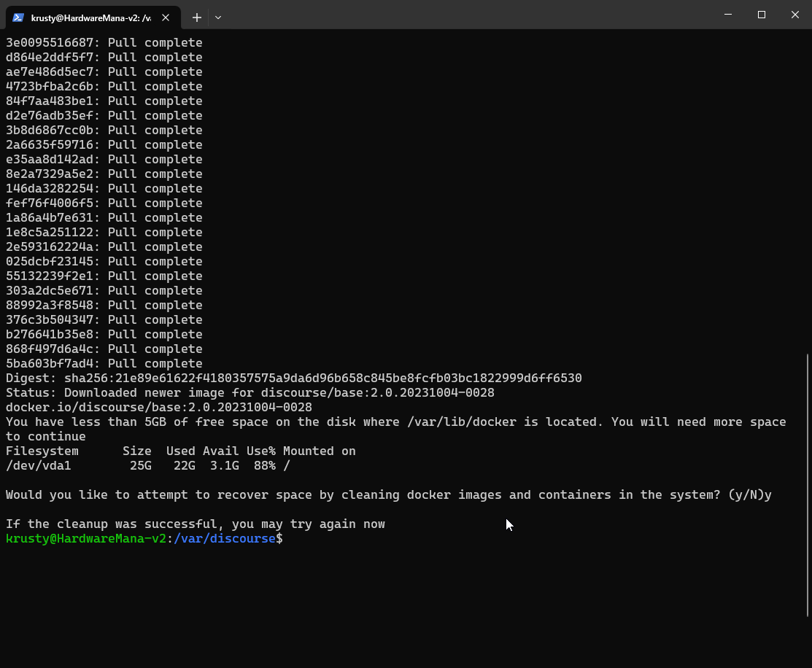Open a new terminal tab
This screenshot has width=812, height=668.
pyautogui.click(x=197, y=18)
